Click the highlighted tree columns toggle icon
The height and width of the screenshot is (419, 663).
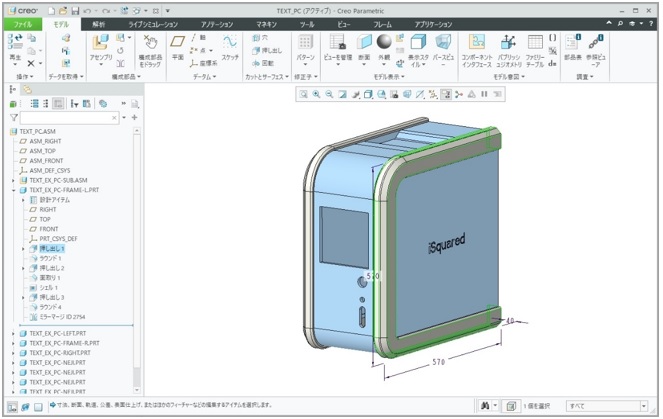58,104
